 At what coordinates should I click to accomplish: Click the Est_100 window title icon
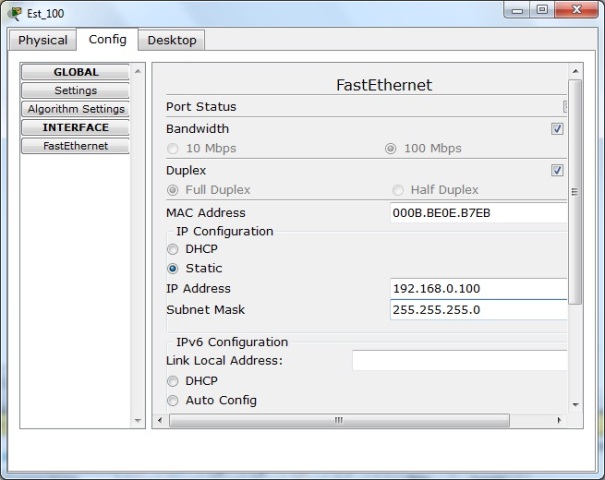pos(13,13)
